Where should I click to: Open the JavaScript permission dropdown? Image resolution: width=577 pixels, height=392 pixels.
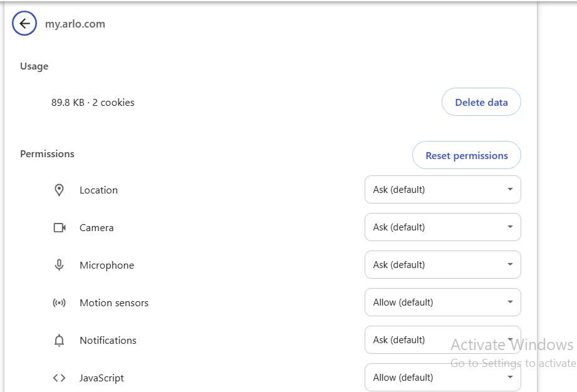[x=443, y=377]
